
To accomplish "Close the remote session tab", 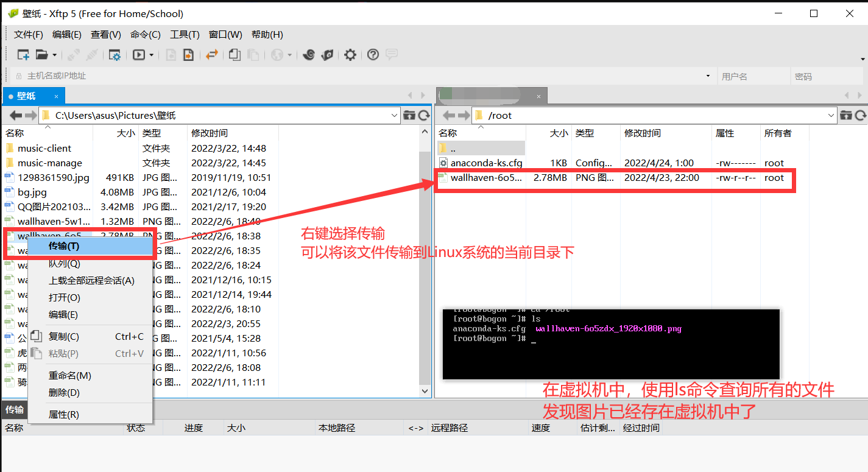I will (538, 96).
